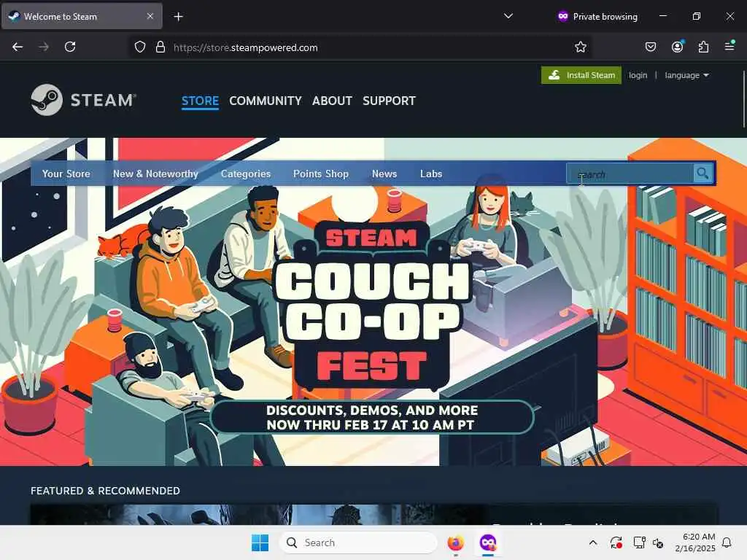Open the Points Shop tab
Image resolution: width=747 pixels, height=560 pixels.
click(321, 174)
